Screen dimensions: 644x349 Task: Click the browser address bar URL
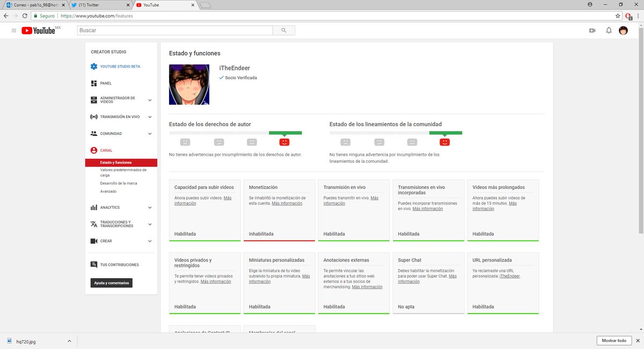[x=97, y=16]
